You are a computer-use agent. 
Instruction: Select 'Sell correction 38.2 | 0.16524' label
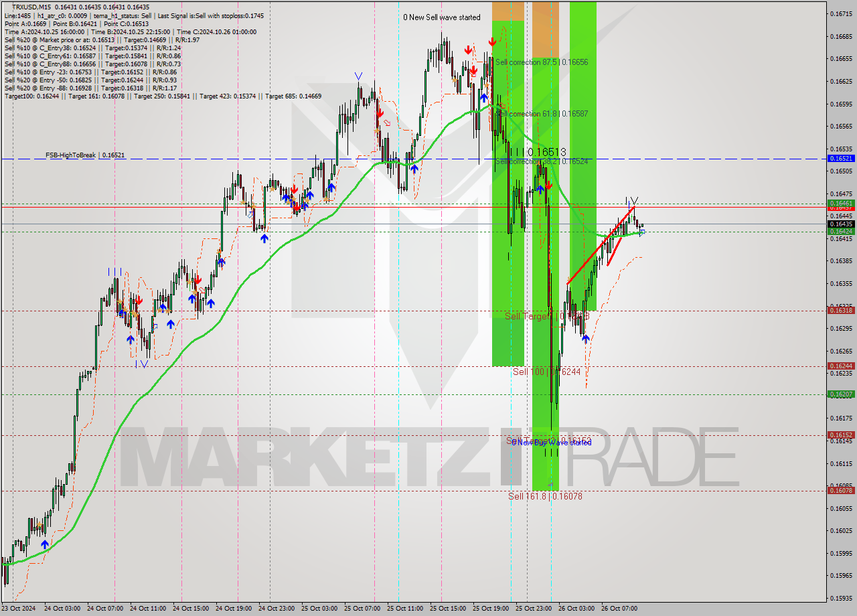[542, 161]
